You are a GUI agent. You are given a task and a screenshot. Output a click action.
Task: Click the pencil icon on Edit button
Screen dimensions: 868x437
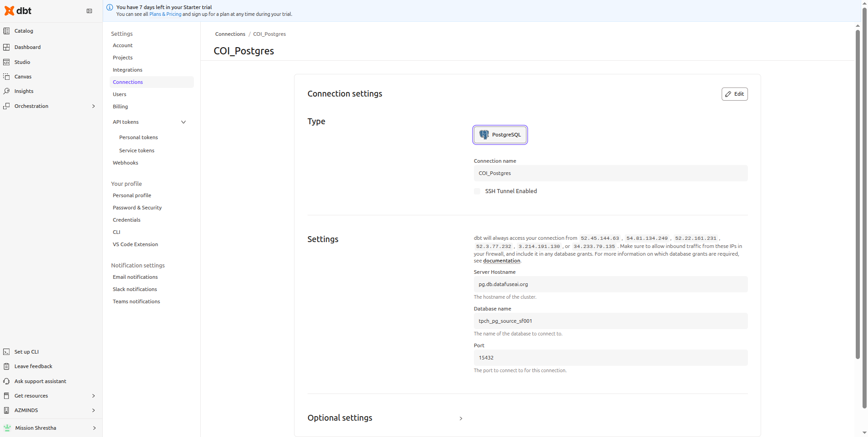[728, 94]
